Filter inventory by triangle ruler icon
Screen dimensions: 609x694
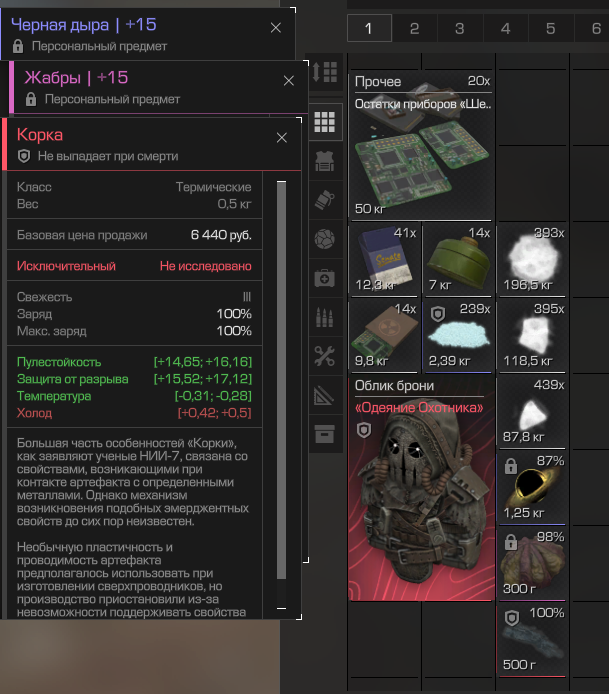(x=324, y=394)
